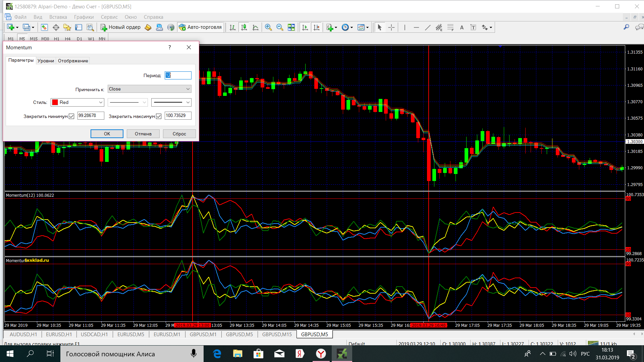Click OK in the Momentum dialog
The height and width of the screenshot is (362, 644).
click(107, 134)
